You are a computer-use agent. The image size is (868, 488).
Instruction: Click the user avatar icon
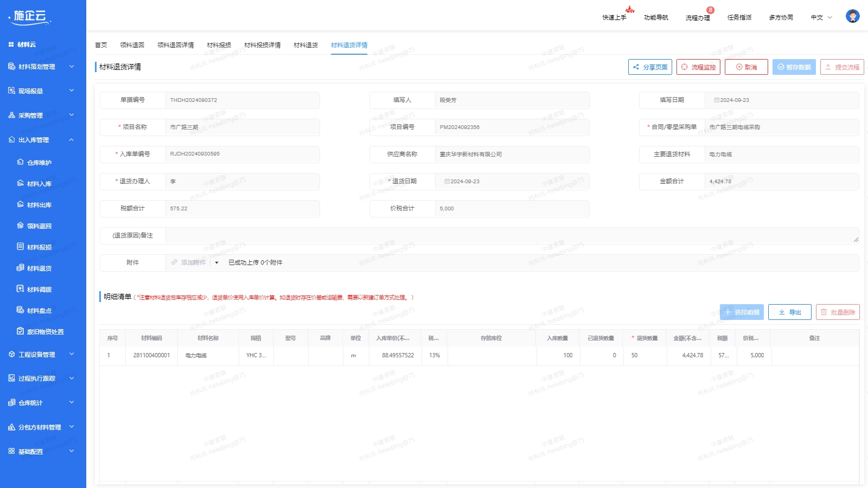[852, 16]
